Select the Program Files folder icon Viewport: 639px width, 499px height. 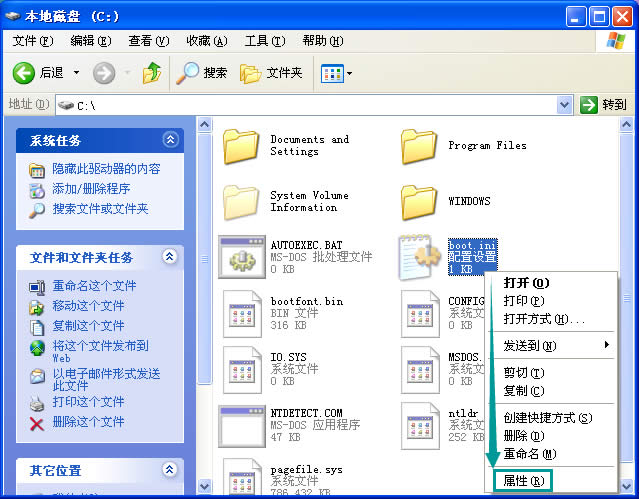pos(419,146)
